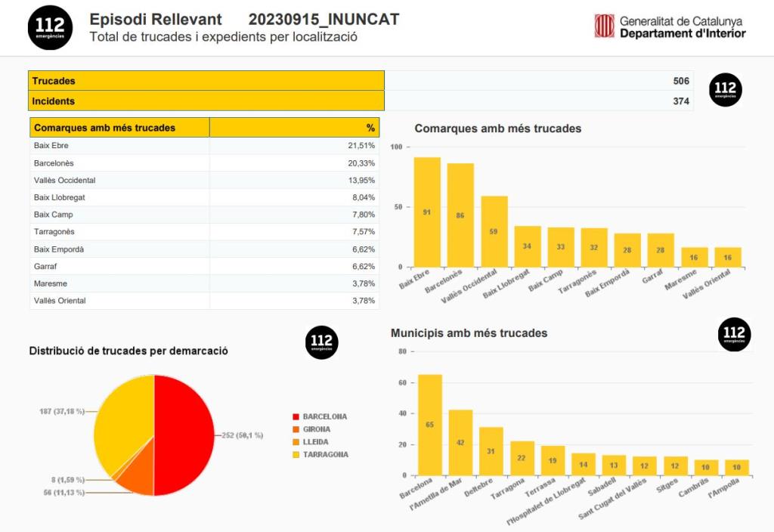Click the Vallès Occidental bar showing 59
Screen dimensions: 774x532
pyautogui.click(x=494, y=232)
